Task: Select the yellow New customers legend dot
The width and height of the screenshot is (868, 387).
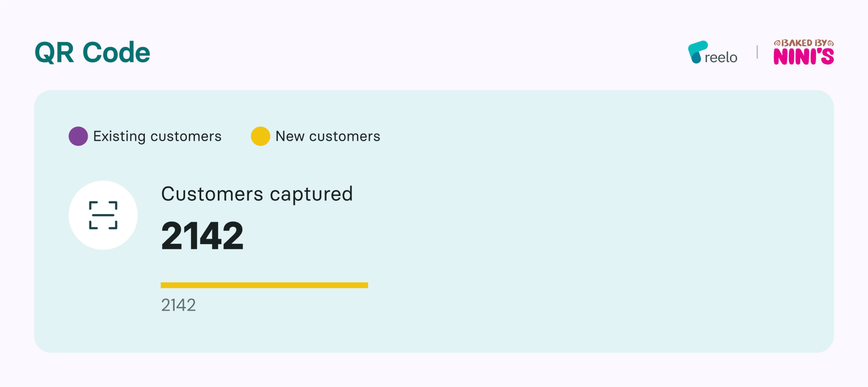Action: tap(261, 136)
